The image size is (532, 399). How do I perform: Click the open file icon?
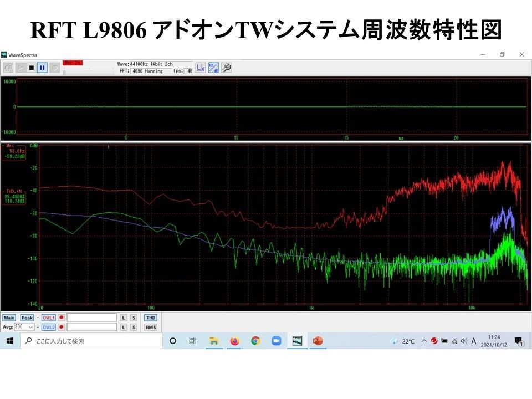point(8,68)
